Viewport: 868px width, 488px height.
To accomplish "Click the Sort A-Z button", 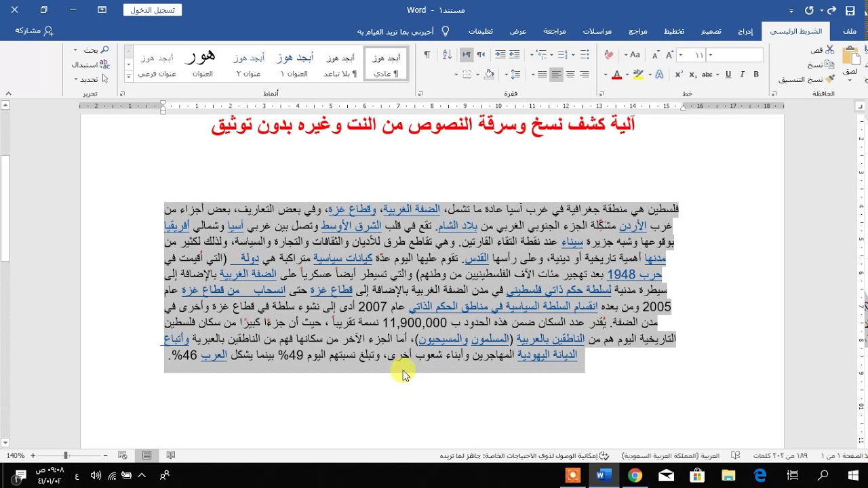I will pos(447,55).
